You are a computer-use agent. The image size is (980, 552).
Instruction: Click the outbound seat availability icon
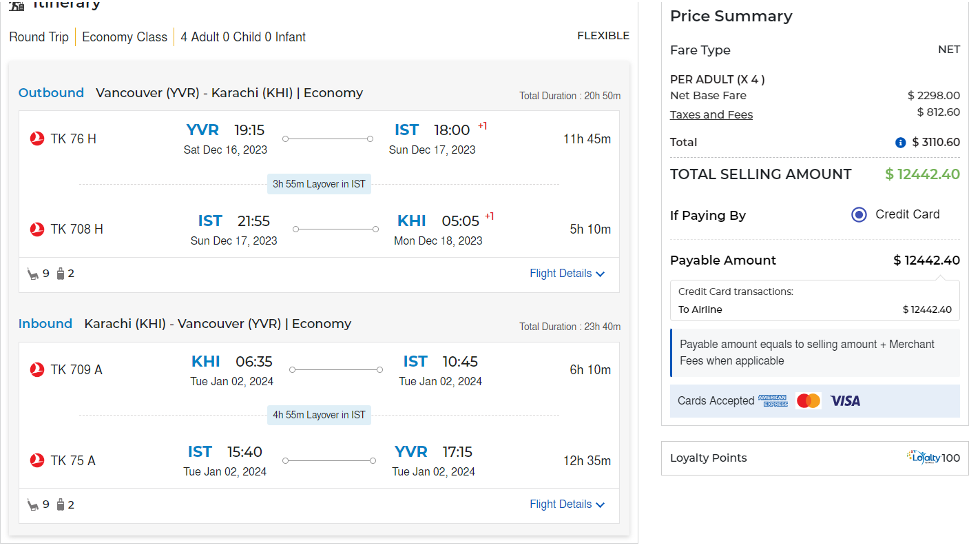point(33,274)
